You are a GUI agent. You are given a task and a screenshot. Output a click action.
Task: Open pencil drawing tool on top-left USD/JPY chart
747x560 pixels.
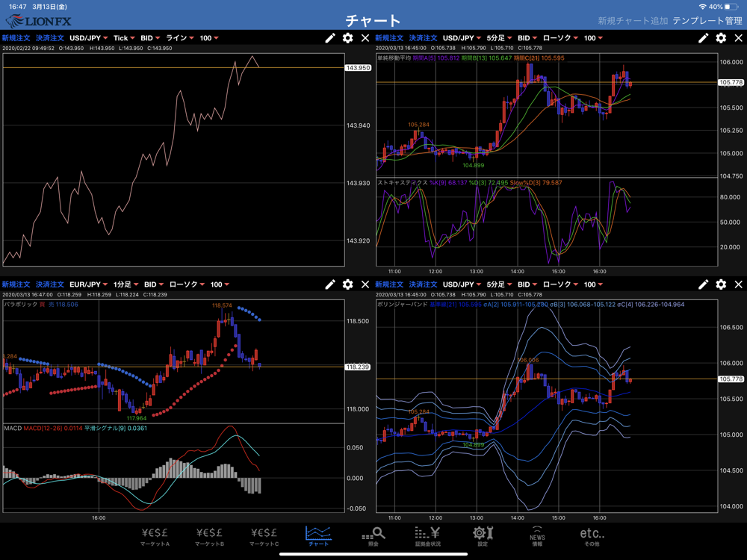pos(329,38)
